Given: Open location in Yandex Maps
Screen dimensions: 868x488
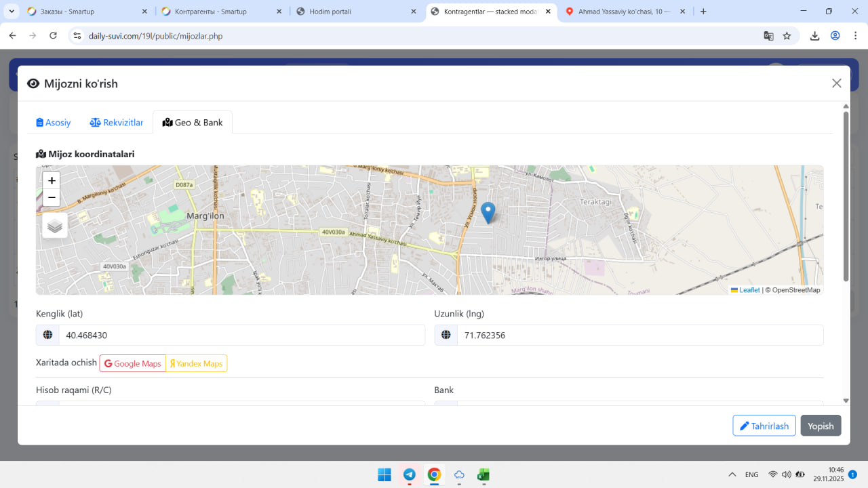Looking at the screenshot, I should click(x=196, y=364).
